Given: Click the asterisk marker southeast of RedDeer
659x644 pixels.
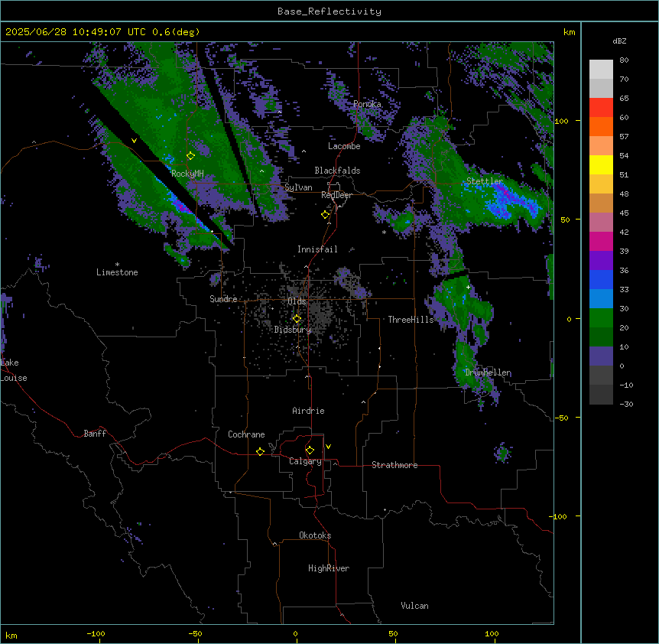Looking at the screenshot, I should coord(384,232).
